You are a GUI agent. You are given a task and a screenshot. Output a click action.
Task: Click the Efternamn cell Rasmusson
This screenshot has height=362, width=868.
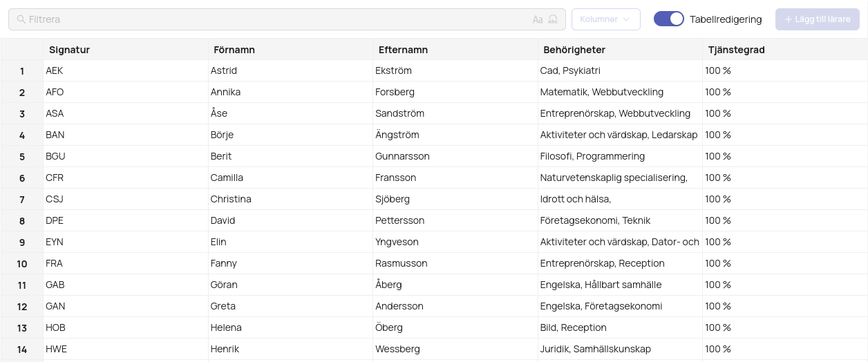coord(455,264)
